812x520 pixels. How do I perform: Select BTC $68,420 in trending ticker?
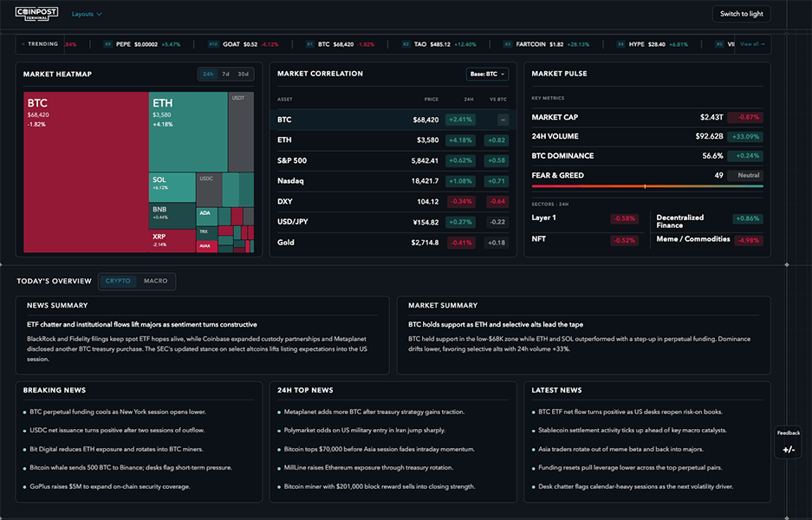340,44
